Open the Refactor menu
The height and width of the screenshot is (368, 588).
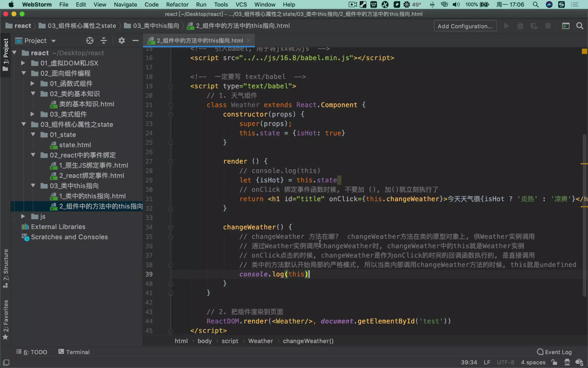tap(177, 4)
